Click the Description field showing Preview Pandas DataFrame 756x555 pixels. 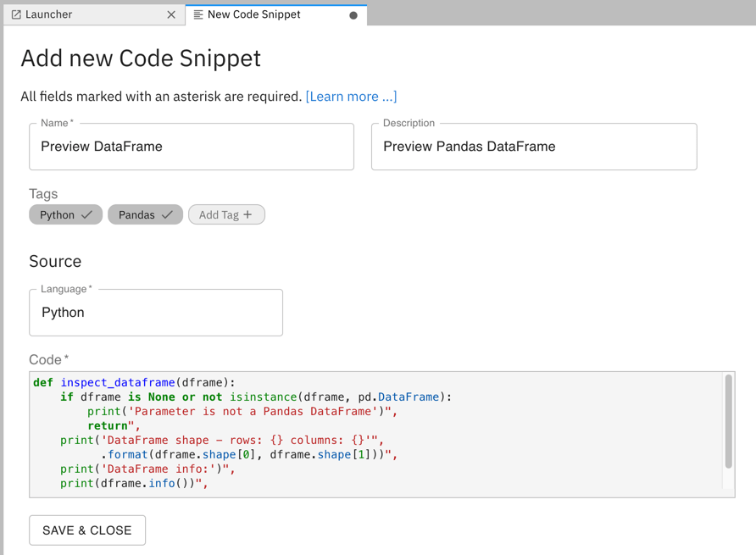[x=534, y=147]
